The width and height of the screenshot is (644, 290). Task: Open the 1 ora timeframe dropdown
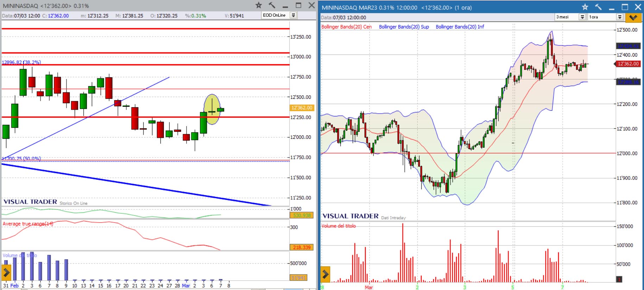tap(620, 17)
